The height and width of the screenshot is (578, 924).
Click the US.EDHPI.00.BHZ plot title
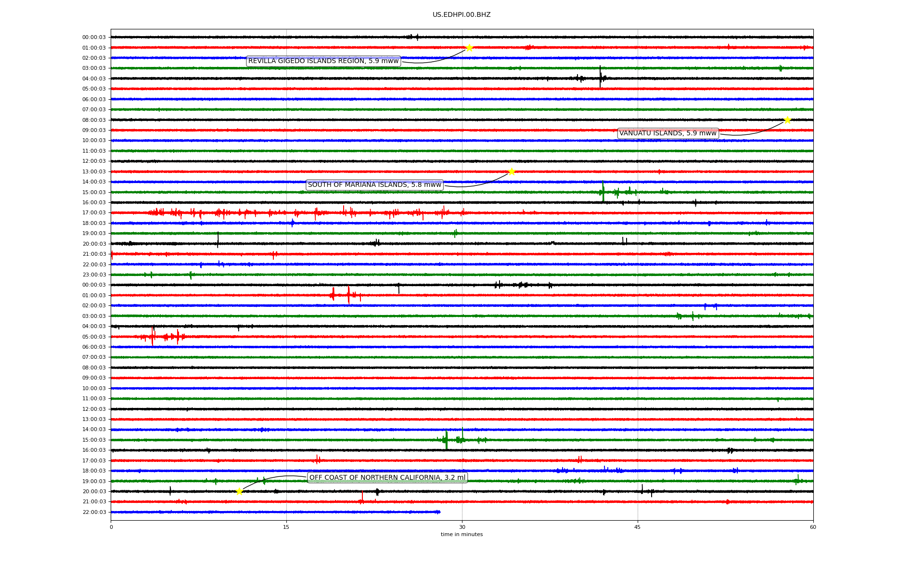462,15
